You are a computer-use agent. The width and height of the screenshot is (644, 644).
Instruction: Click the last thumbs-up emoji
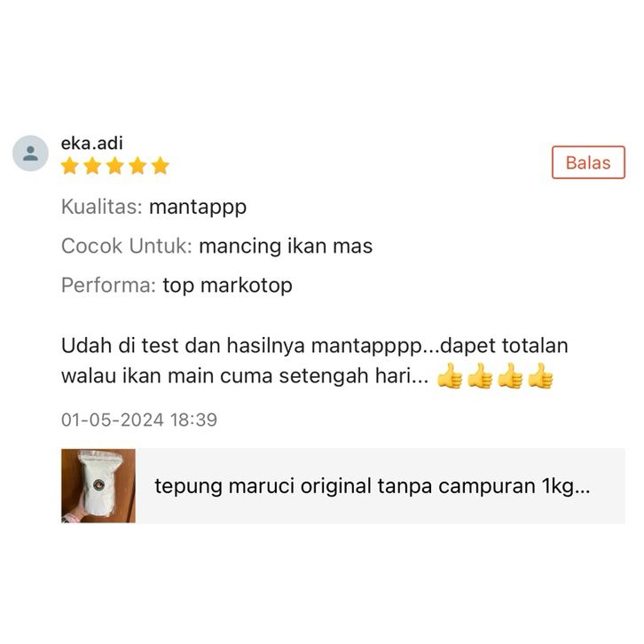(x=540, y=375)
